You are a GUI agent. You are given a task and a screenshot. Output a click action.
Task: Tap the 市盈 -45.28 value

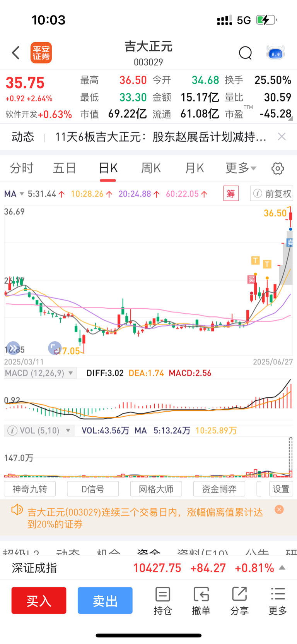coord(275,114)
